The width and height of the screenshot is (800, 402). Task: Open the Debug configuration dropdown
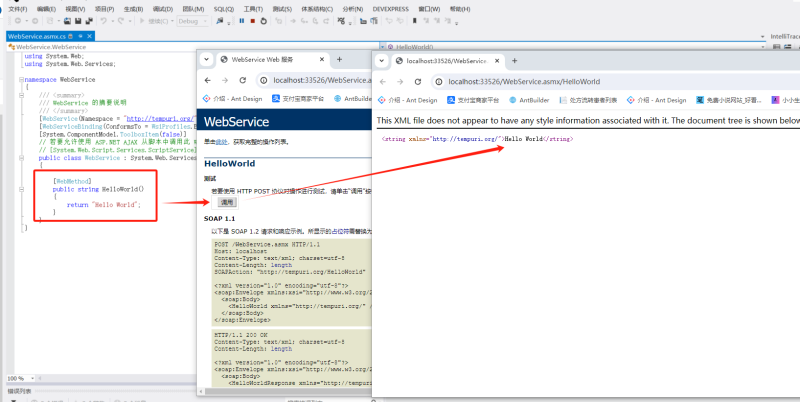[194, 20]
